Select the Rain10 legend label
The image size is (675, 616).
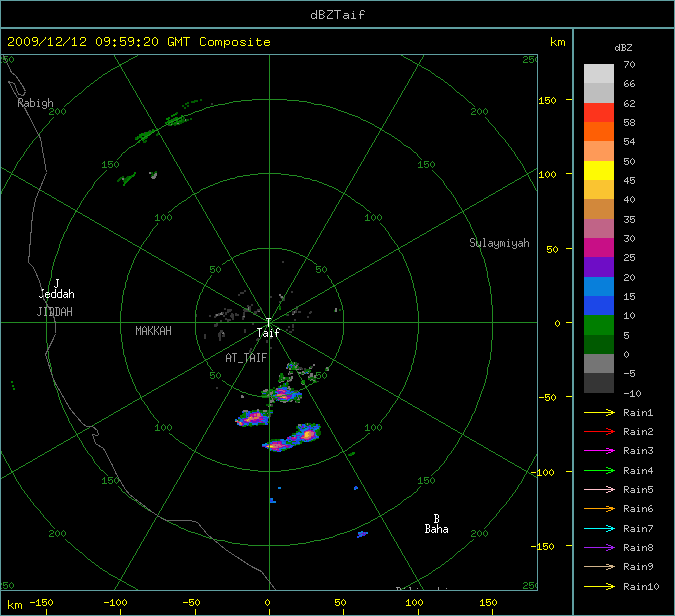tap(641, 586)
